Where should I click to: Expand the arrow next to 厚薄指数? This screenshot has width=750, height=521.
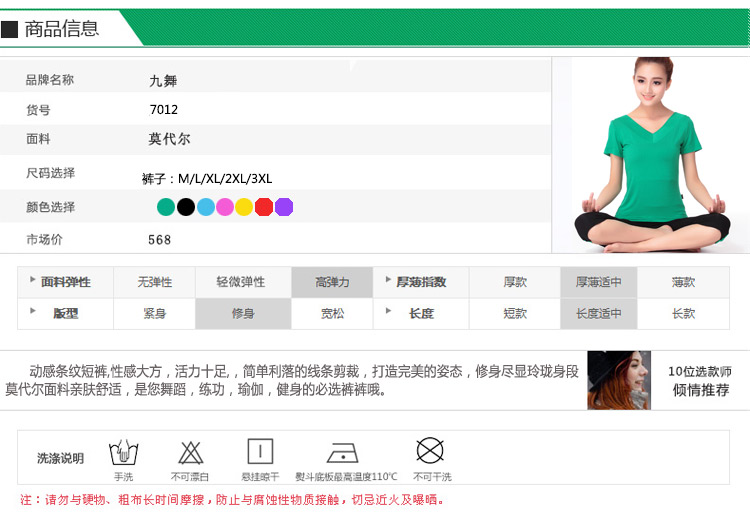[387, 282]
